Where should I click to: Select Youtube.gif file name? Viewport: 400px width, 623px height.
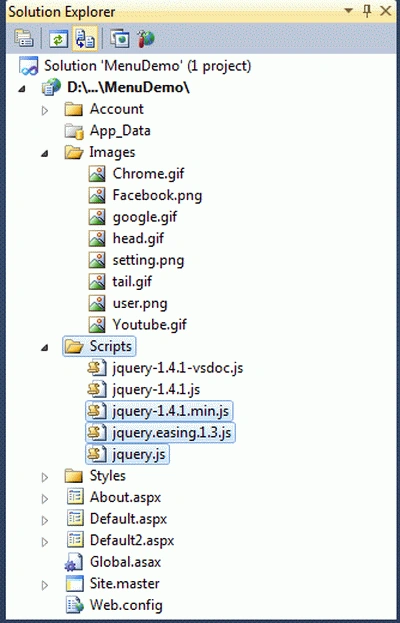150,325
